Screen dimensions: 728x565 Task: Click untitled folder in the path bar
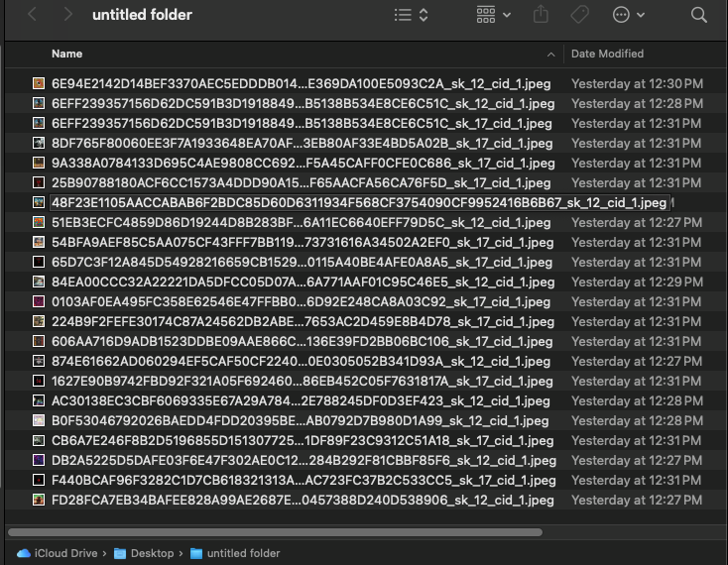[235, 553]
